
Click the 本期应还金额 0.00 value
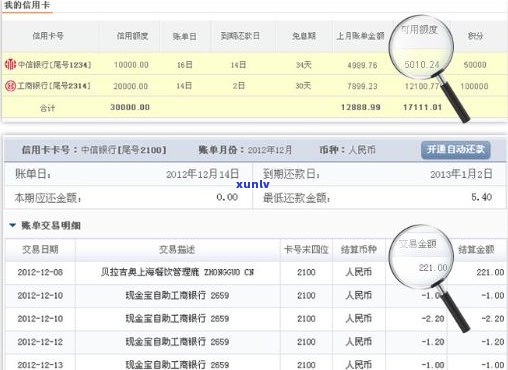[x=227, y=197]
